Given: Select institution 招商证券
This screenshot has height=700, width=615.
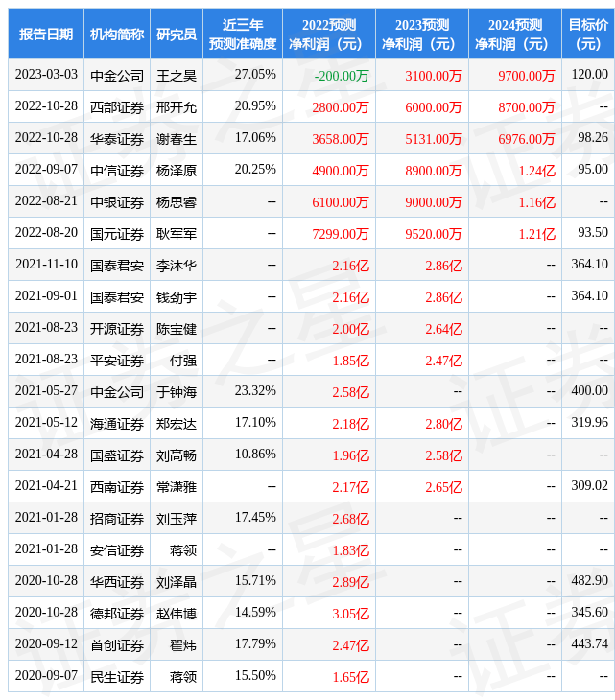Looking at the screenshot, I should point(117,519).
